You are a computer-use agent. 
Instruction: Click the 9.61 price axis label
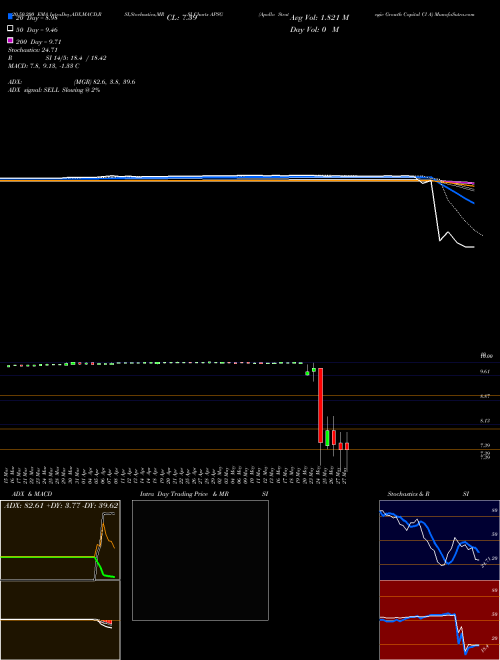click(484, 372)
